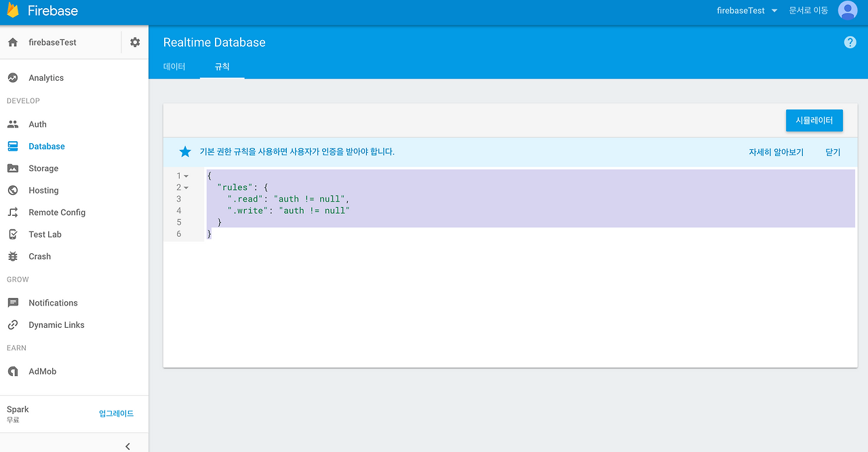The image size is (868, 452).
Task: Click line number 6 in gutter
Action: pos(179,233)
